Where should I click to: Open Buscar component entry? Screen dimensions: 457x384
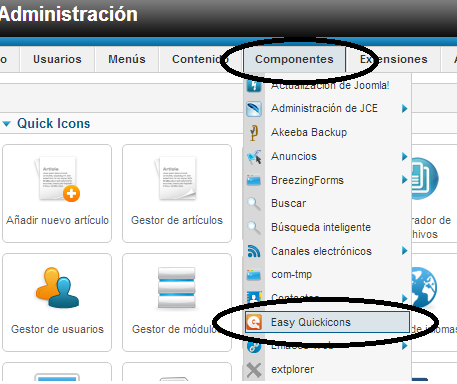[288, 203]
